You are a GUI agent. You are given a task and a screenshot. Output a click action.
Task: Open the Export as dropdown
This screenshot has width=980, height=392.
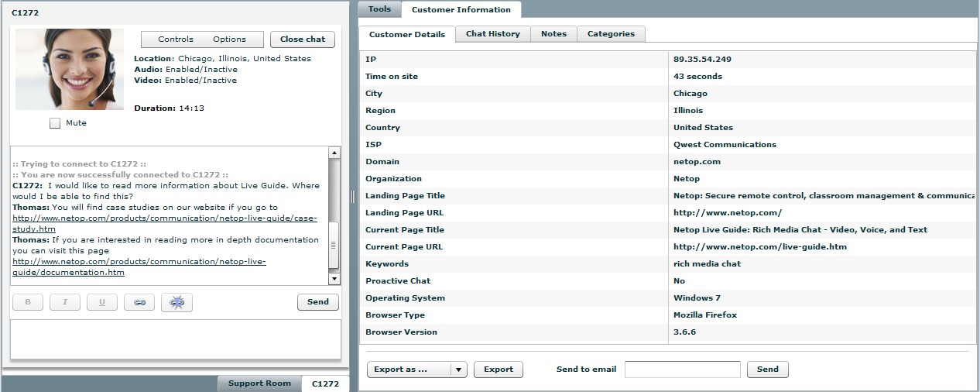click(416, 370)
